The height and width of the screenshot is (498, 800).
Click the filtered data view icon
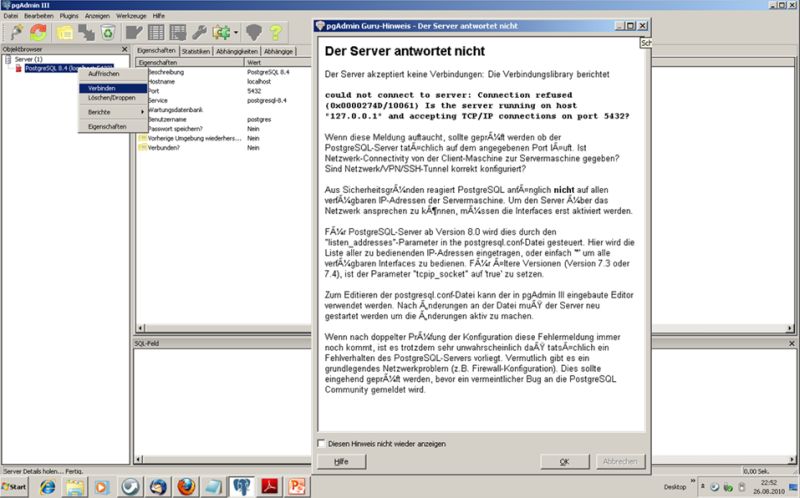click(x=178, y=33)
